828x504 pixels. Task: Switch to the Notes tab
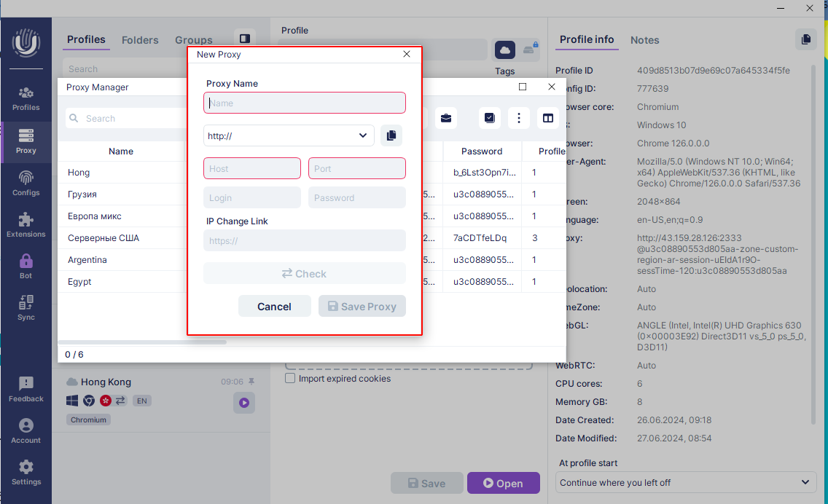(644, 40)
